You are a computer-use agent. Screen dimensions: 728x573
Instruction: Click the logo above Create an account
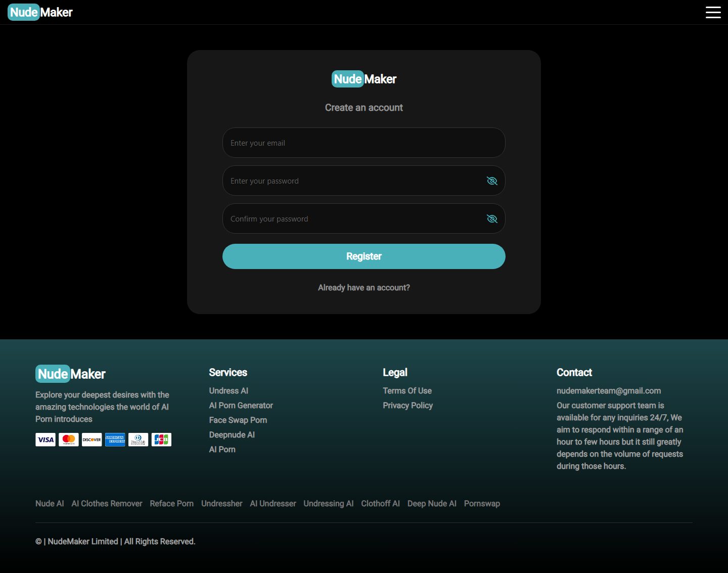pos(364,79)
